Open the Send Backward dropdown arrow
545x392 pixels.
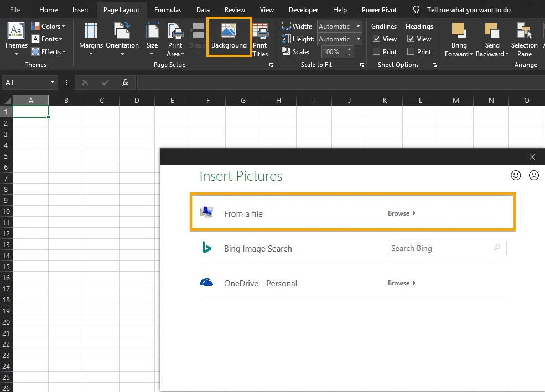coord(507,54)
